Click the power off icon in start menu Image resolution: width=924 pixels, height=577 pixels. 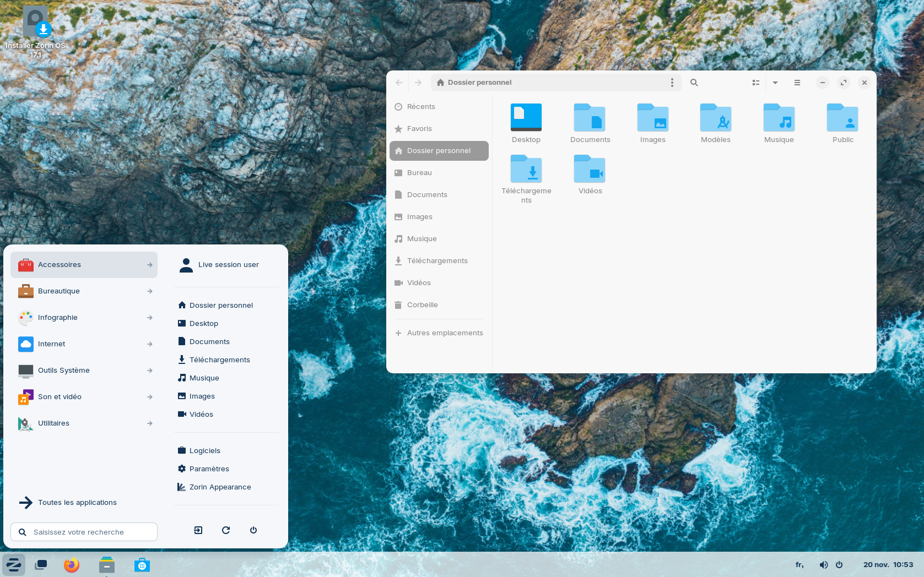[253, 530]
